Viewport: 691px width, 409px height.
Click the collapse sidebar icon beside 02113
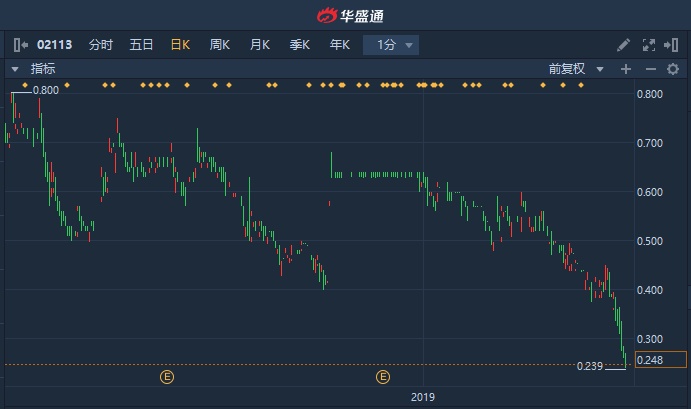pyautogui.click(x=19, y=45)
